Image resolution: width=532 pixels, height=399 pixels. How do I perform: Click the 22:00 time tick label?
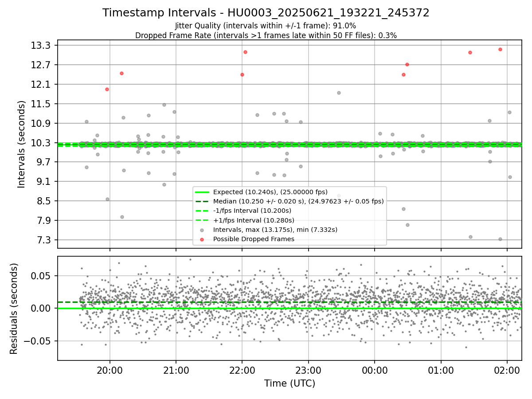coord(242,370)
